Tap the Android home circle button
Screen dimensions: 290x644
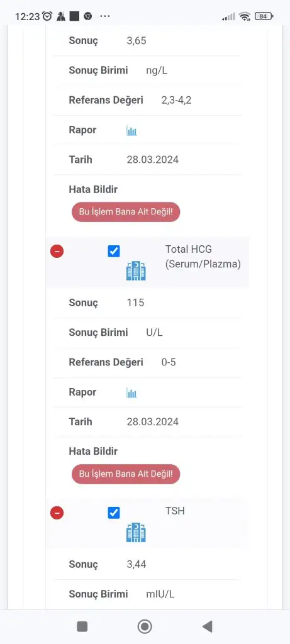pyautogui.click(x=145, y=626)
